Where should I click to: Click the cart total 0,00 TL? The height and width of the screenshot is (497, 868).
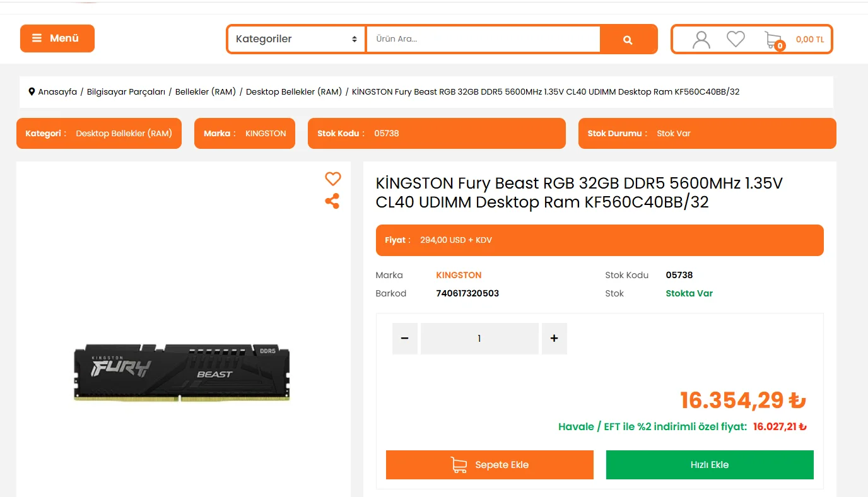(x=810, y=39)
